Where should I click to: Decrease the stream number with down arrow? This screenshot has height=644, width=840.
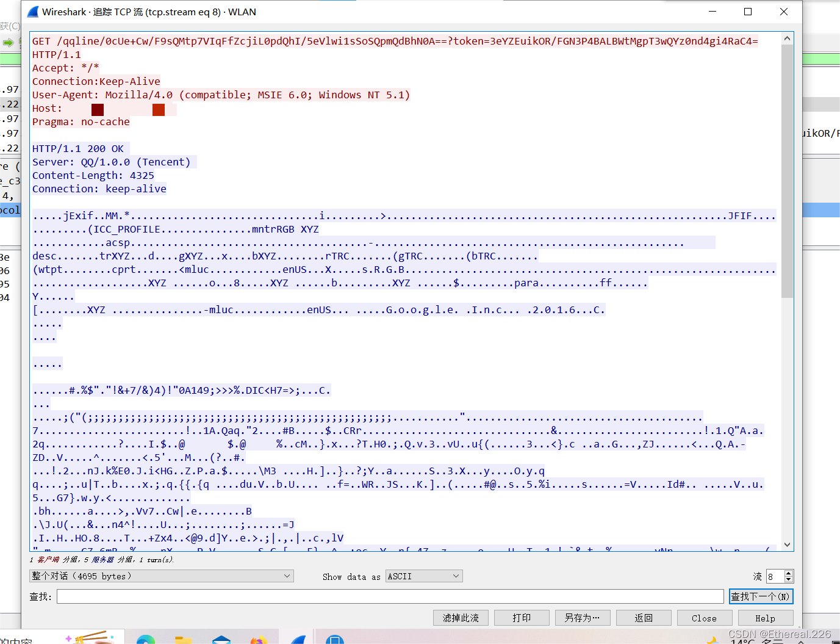pos(789,580)
